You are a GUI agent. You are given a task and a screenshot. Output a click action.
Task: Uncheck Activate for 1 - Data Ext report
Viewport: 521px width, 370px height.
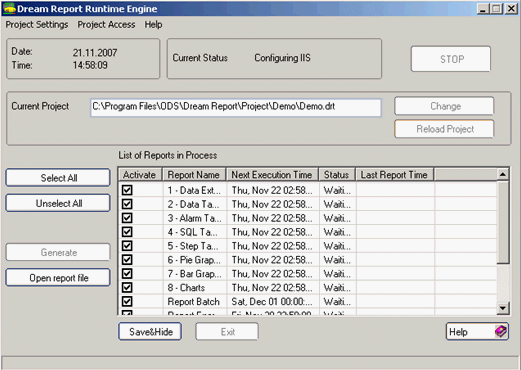(127, 190)
